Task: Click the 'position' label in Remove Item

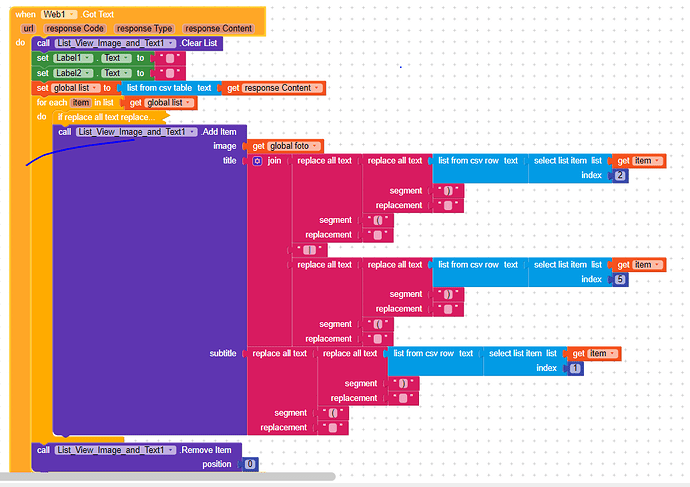Action: 217,464
